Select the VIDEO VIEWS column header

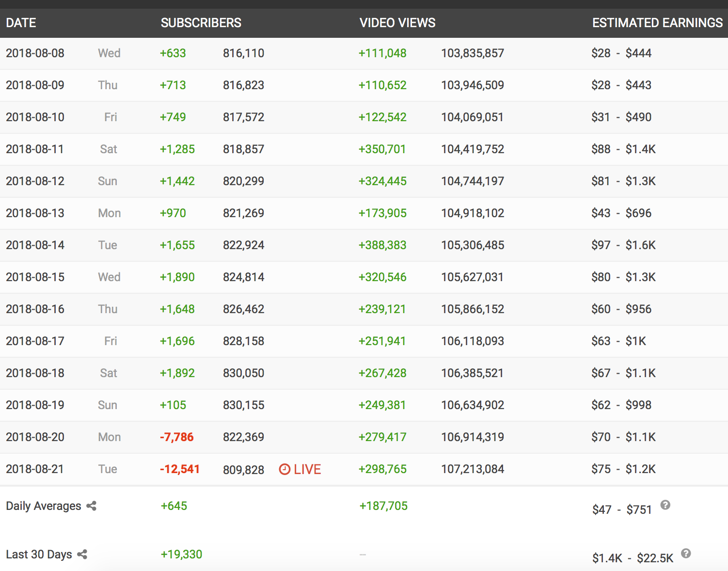[x=397, y=23]
